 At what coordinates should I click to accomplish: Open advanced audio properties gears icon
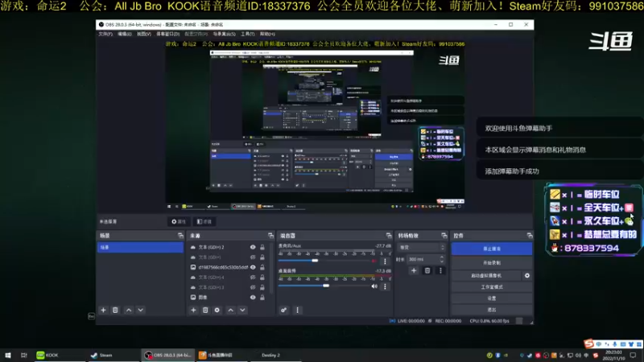(284, 311)
